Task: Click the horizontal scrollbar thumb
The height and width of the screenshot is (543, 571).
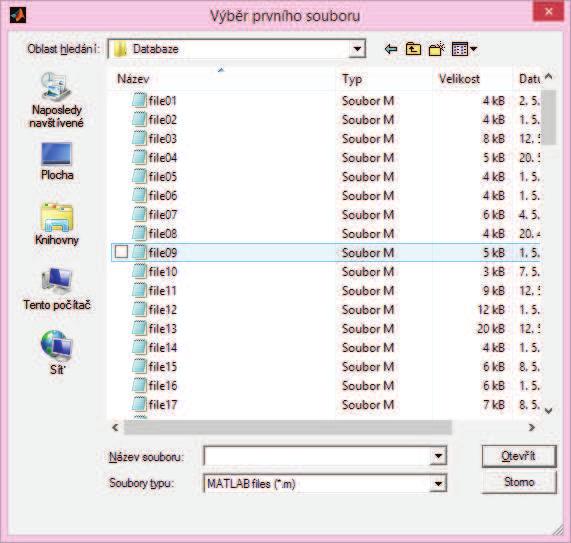Action: click(288, 427)
